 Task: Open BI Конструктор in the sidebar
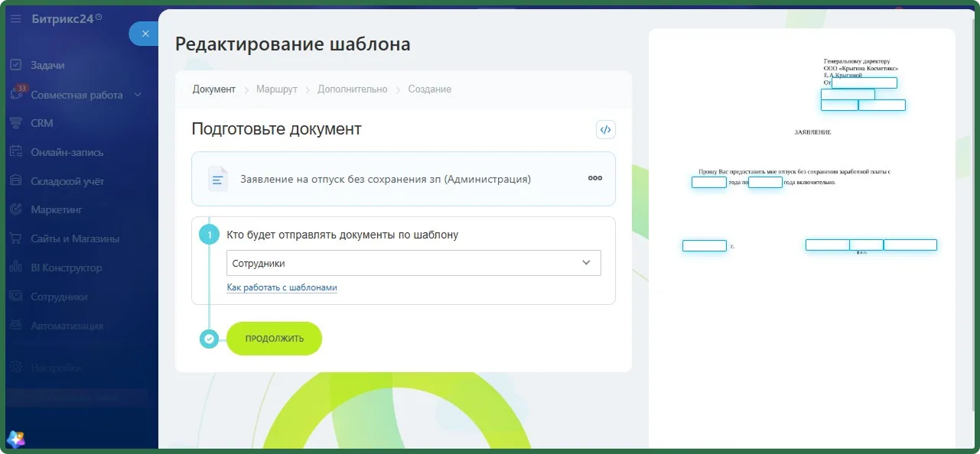[x=67, y=268]
